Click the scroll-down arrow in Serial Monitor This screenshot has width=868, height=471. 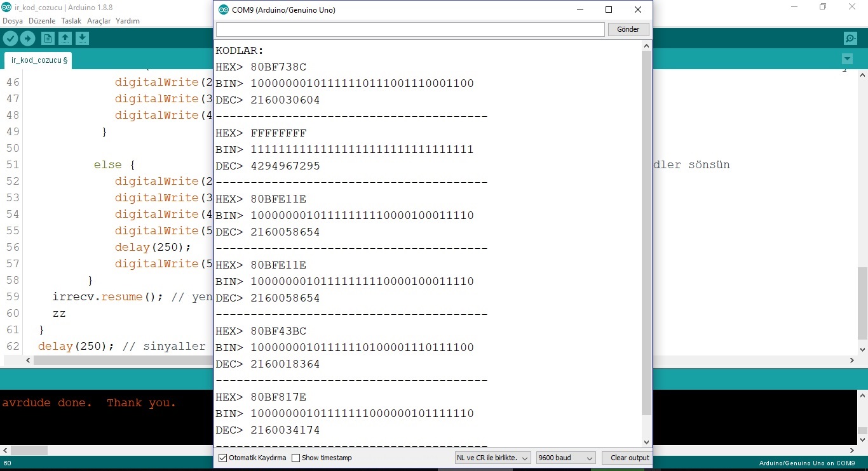tap(646, 442)
